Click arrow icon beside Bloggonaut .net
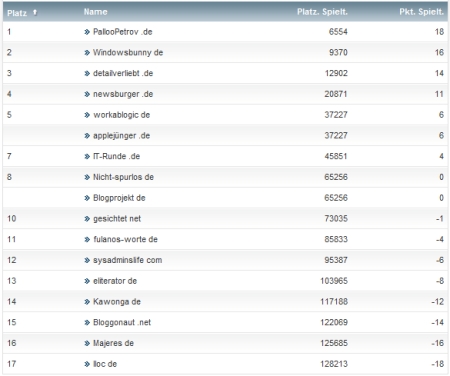Image resolution: width=450 pixels, height=376 pixels. click(87, 323)
